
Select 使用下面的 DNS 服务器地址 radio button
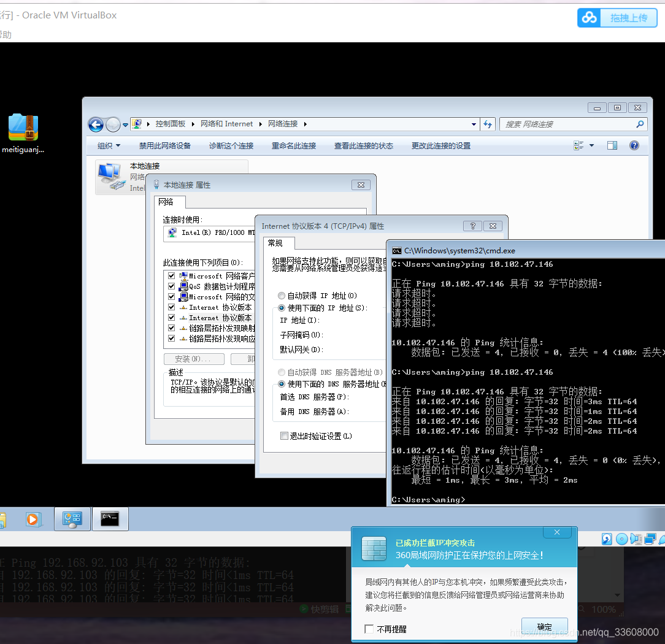[x=281, y=384]
